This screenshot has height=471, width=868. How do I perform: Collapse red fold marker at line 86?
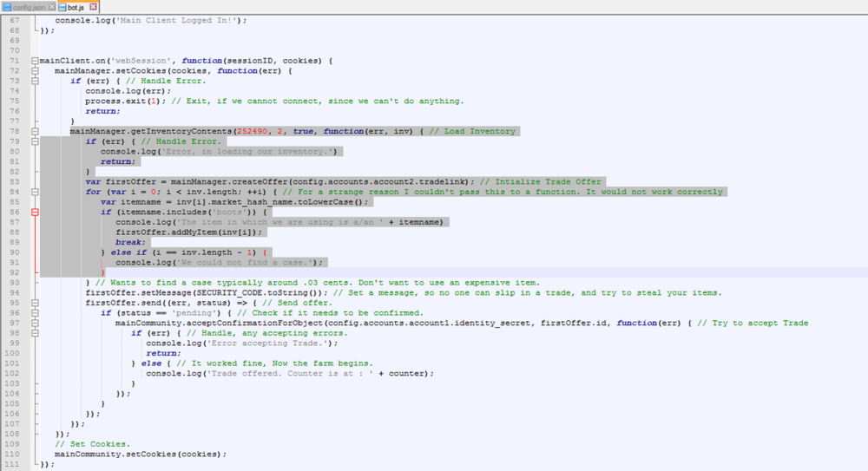[36, 212]
